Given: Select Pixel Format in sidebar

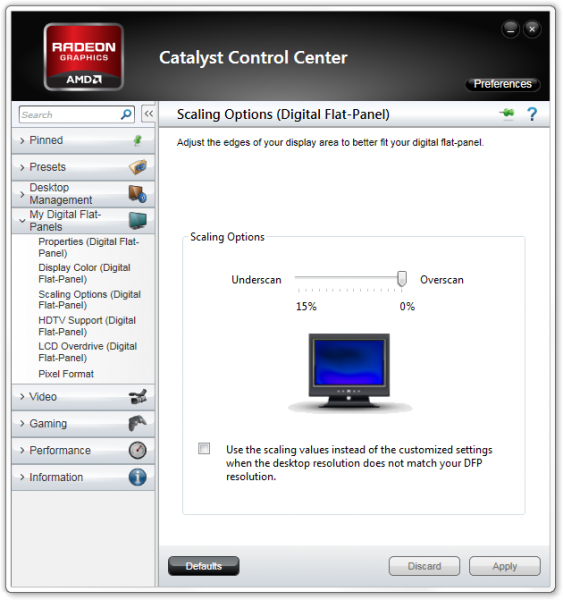Looking at the screenshot, I should (66, 374).
